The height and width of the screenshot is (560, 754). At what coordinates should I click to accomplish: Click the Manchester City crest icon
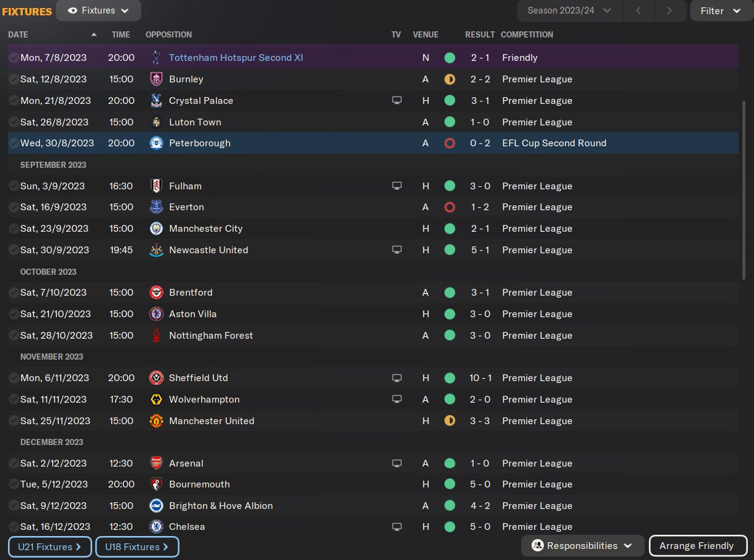[156, 229]
